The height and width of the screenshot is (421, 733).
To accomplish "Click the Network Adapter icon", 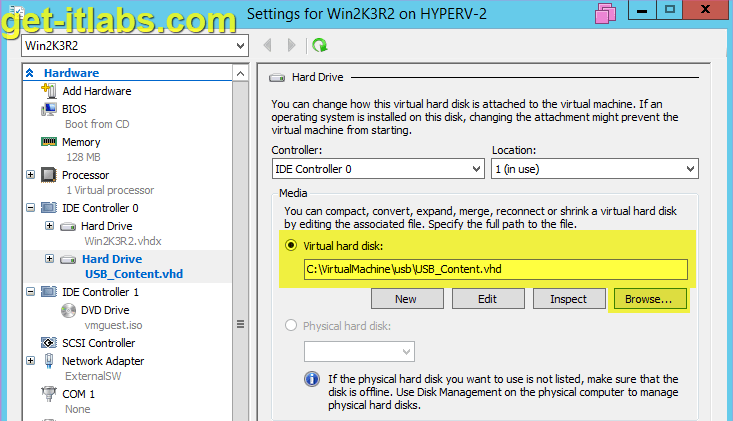I will 49,361.
